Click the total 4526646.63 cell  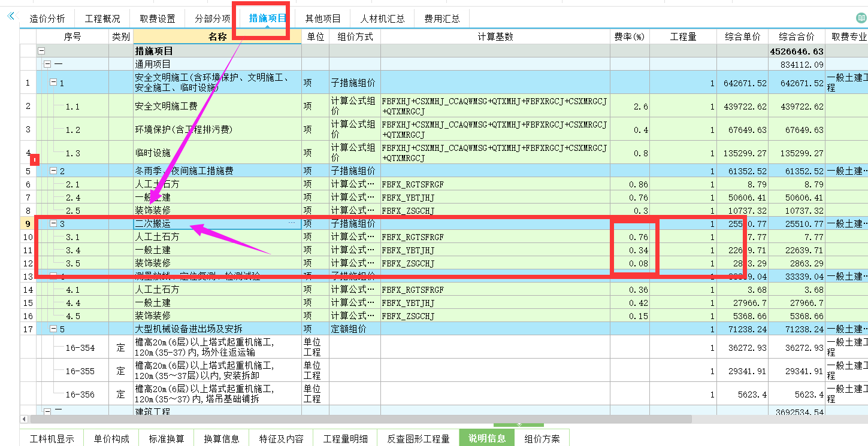tap(797, 51)
